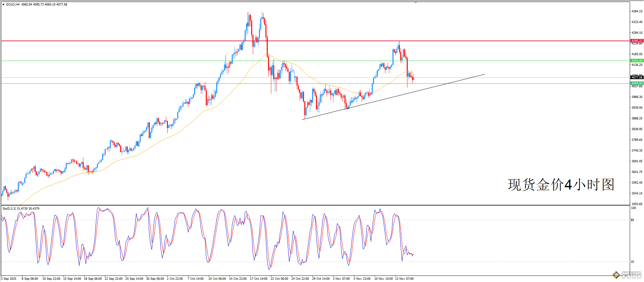Click the black 4077.58 current price tag
Viewport: 644px width, 282px height.
[x=637, y=78]
